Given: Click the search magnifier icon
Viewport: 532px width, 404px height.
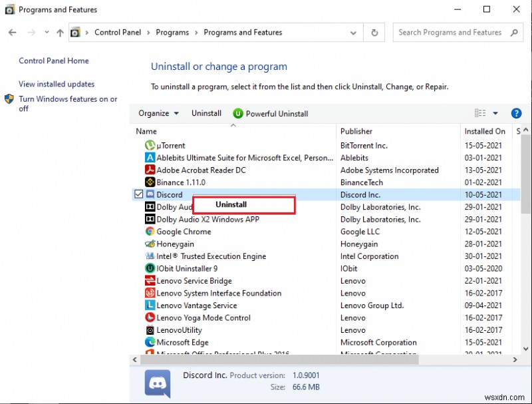Looking at the screenshot, I should point(514,33).
